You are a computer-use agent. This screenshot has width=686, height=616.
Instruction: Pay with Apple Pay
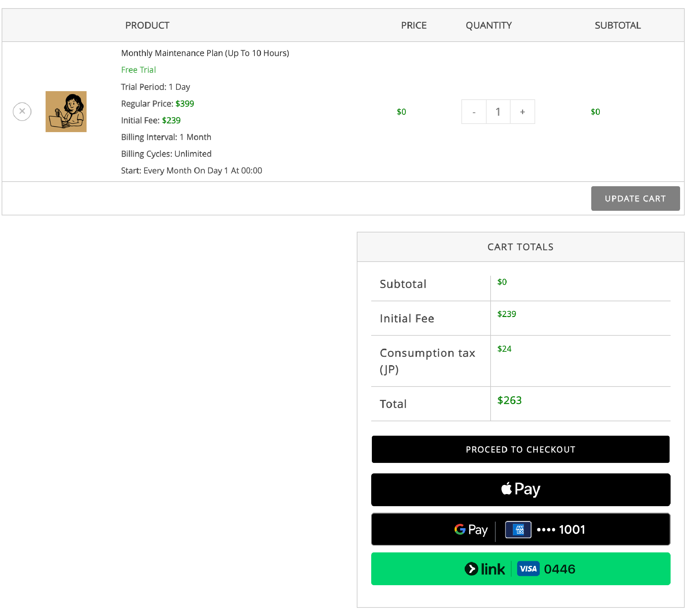(x=520, y=489)
